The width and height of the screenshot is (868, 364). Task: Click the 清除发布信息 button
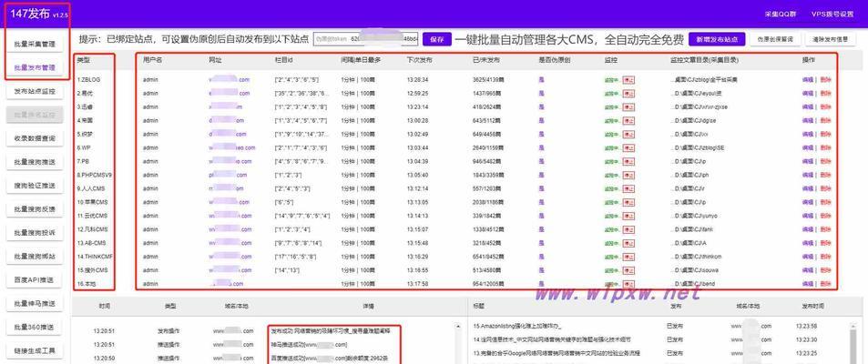831,39
